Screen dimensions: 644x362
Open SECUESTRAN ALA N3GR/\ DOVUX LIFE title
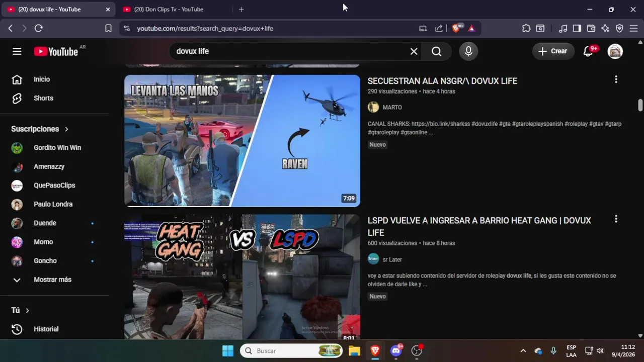tap(442, 81)
